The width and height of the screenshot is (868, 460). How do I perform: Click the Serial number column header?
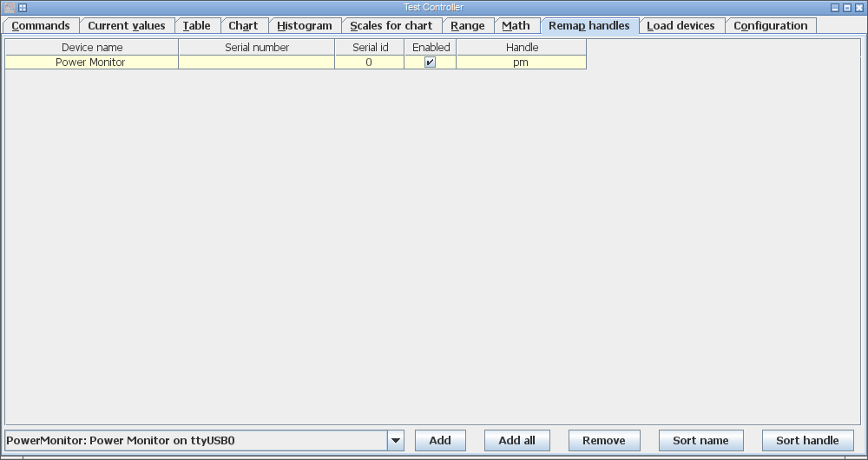tap(257, 47)
